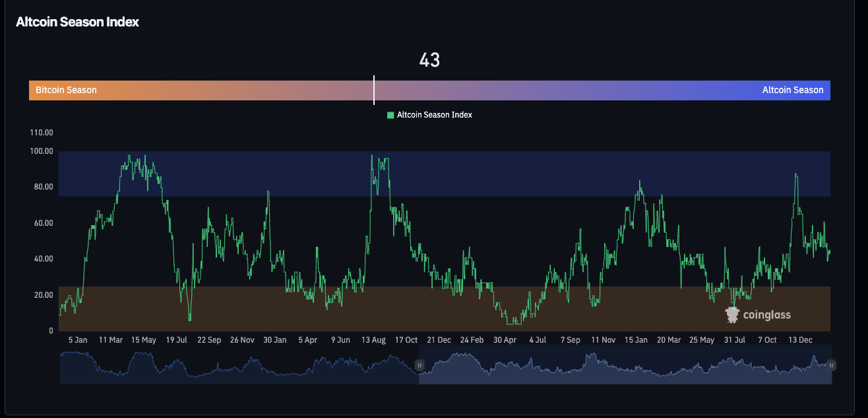Select the 13 Aug date label
This screenshot has height=418, width=868.
tap(373, 339)
